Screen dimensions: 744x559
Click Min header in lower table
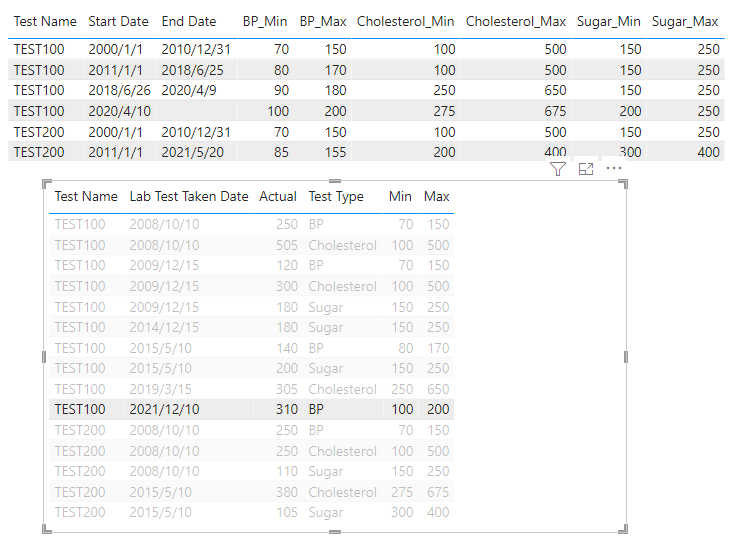pos(400,196)
